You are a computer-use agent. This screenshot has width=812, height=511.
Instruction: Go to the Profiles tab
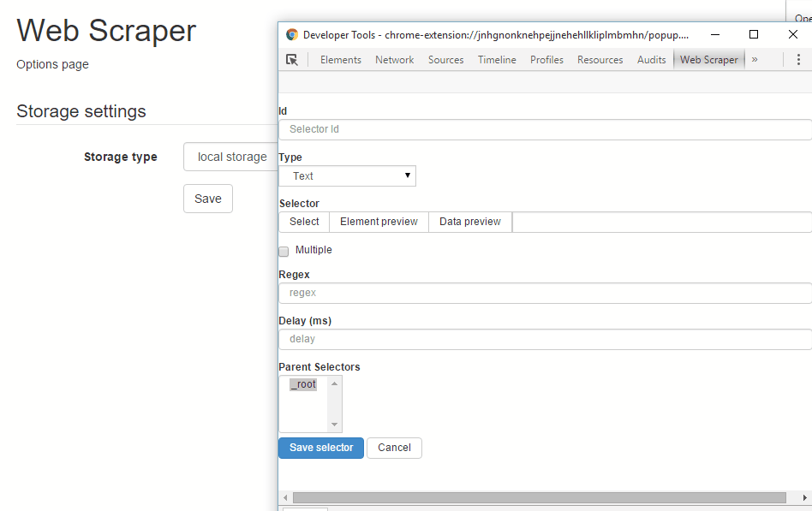(x=546, y=60)
